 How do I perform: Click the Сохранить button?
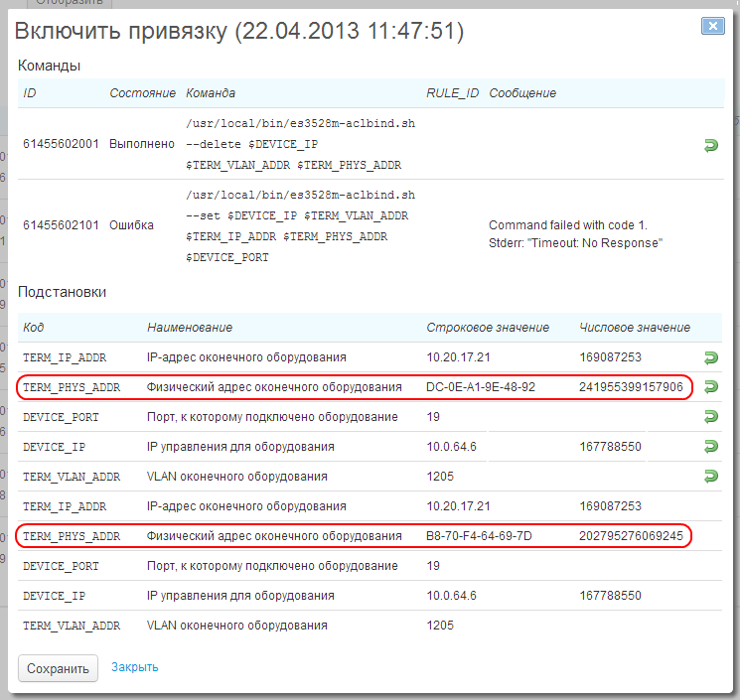tap(58, 668)
